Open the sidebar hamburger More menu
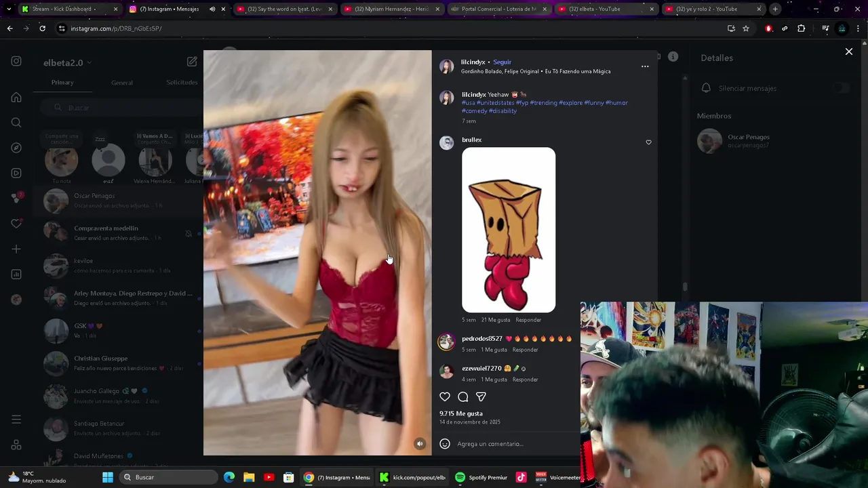Screen dimensions: 868x488 [16, 420]
